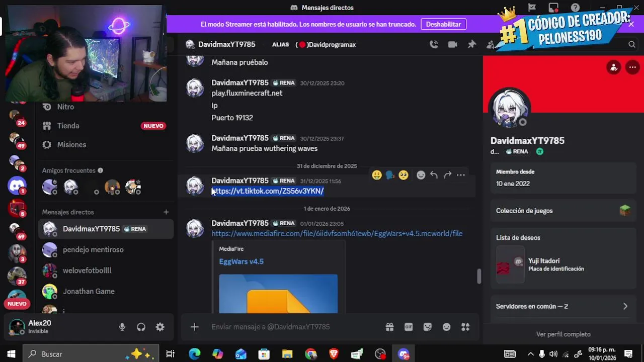Open user settings gear icon

click(x=160, y=327)
